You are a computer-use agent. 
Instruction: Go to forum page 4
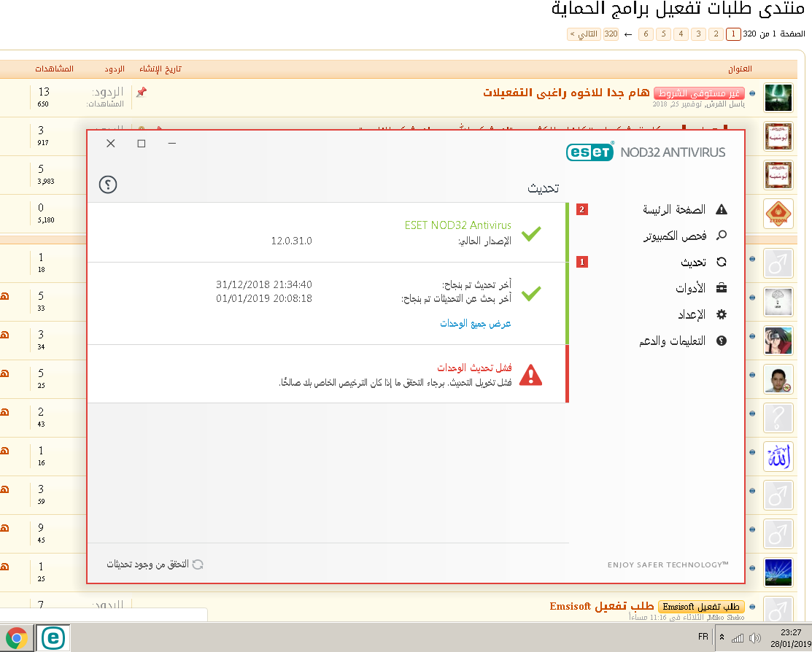point(681,34)
